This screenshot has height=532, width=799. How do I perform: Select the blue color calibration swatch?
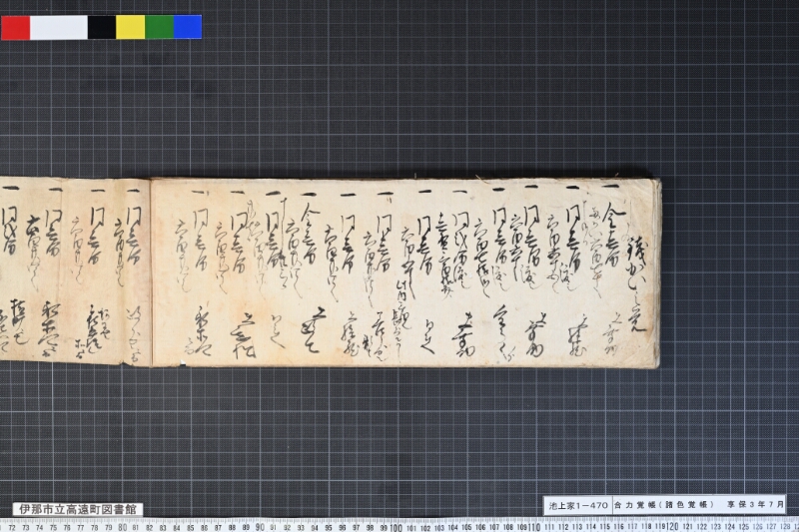tap(188, 27)
